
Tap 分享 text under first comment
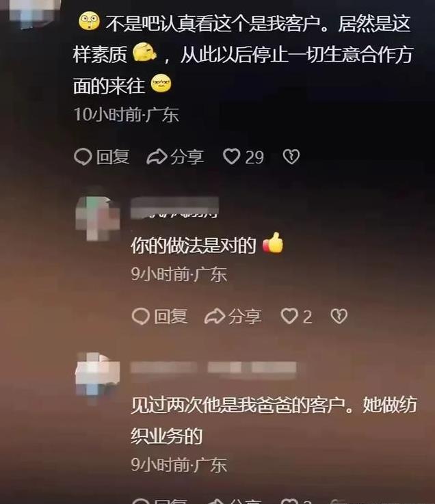click(187, 157)
